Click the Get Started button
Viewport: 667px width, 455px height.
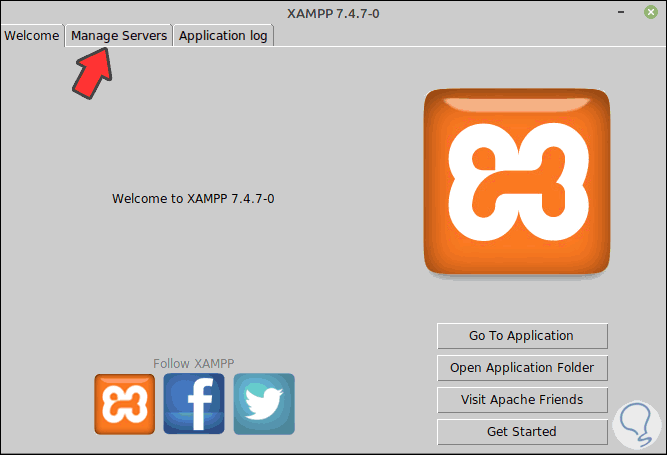[x=522, y=432]
